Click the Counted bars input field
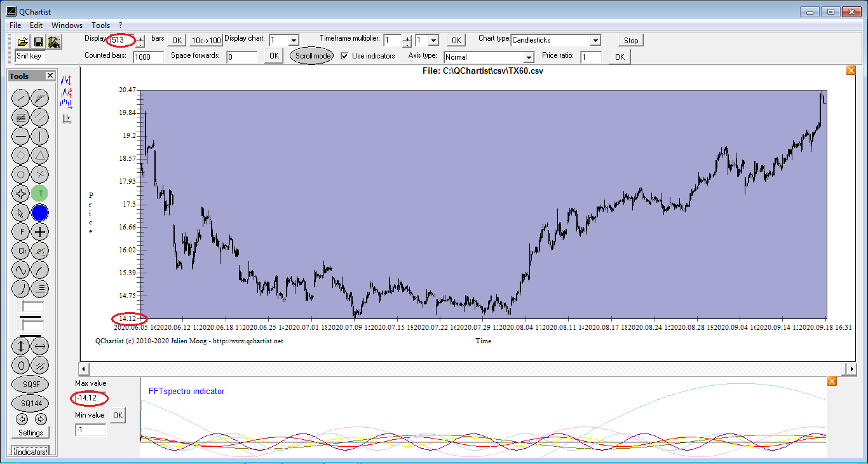The width and height of the screenshot is (868, 464). (149, 57)
